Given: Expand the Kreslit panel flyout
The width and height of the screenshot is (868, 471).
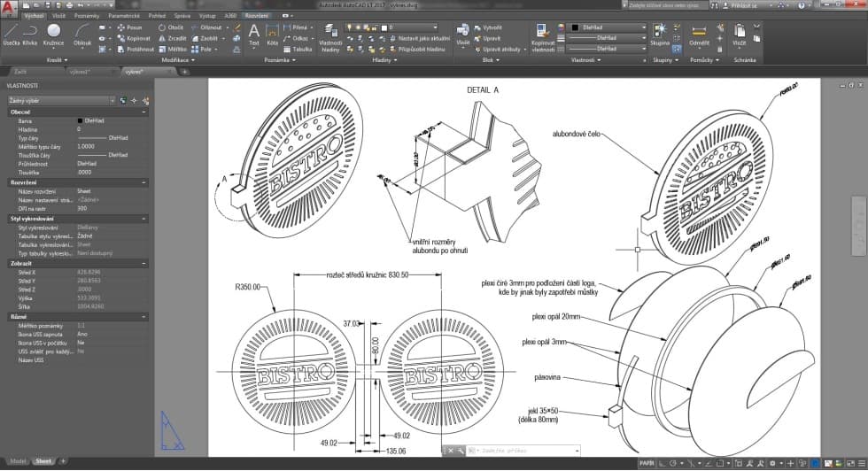Looking at the screenshot, I should tap(57, 60).
